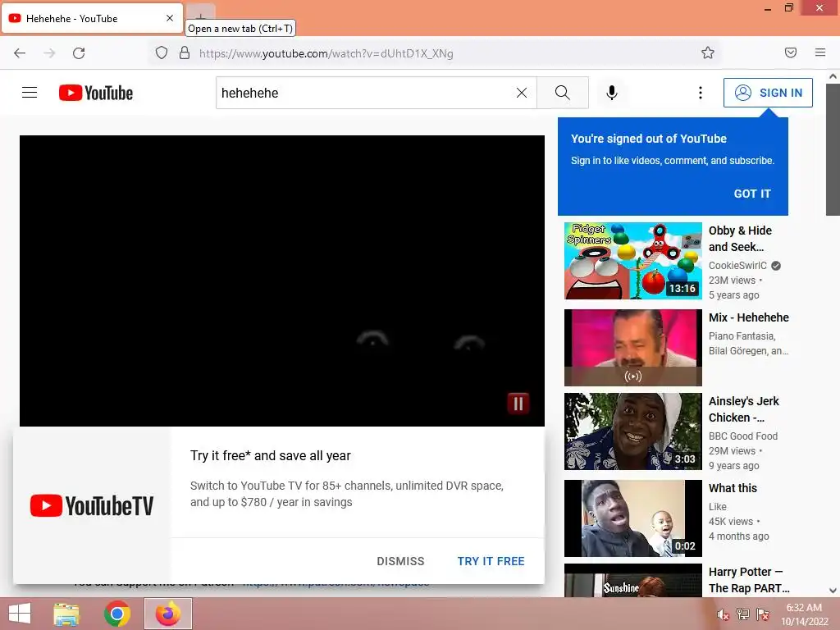View site security via the padlock icon
This screenshot has height=630, width=840.
pos(185,53)
